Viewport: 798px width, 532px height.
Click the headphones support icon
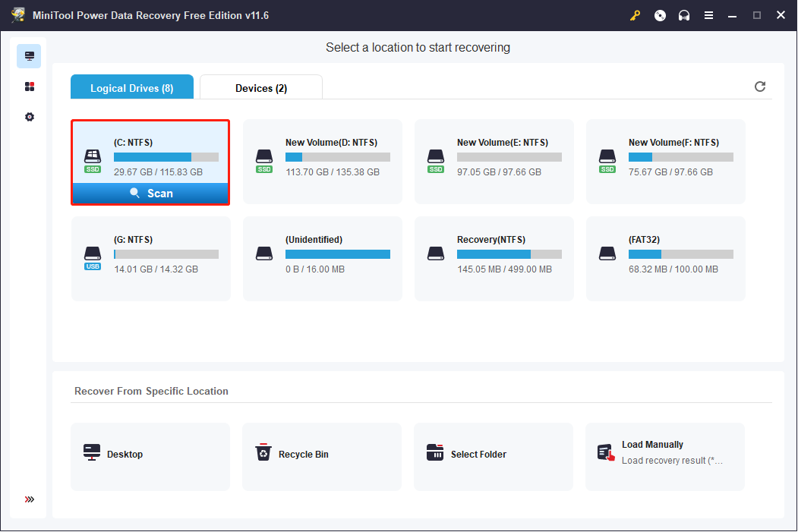coord(684,15)
